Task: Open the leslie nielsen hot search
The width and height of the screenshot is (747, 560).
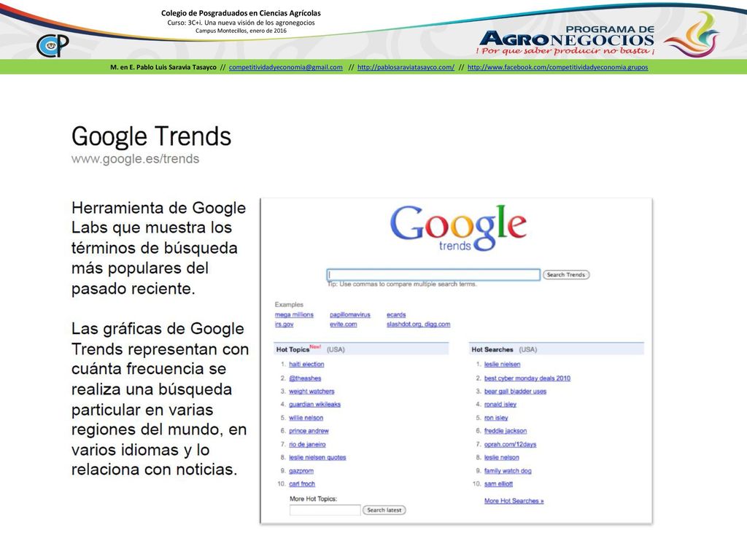Action: tap(502, 365)
